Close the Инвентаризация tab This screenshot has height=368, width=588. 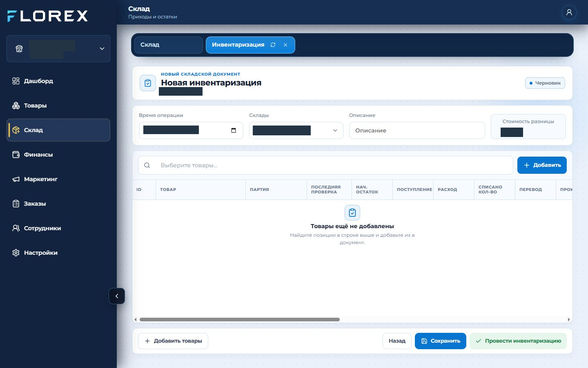pos(285,45)
